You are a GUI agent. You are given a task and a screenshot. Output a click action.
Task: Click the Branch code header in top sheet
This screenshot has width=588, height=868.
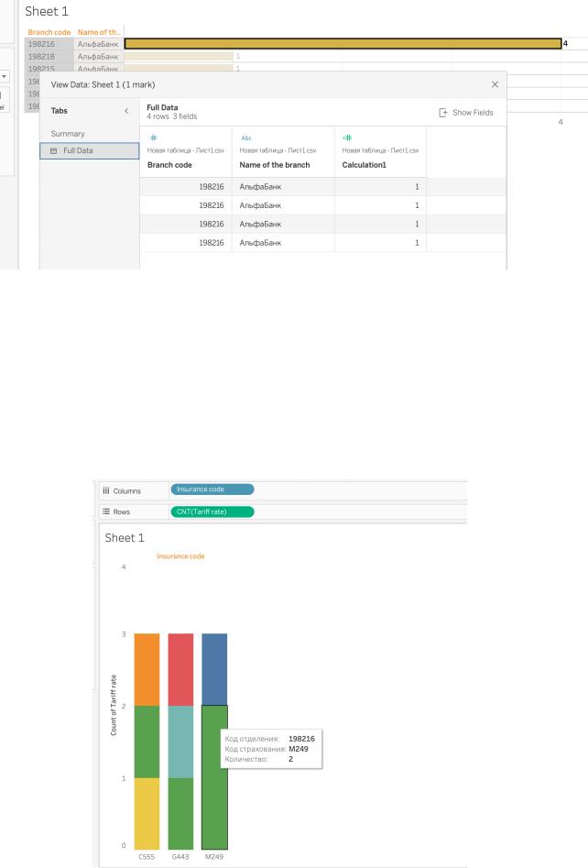(49, 32)
